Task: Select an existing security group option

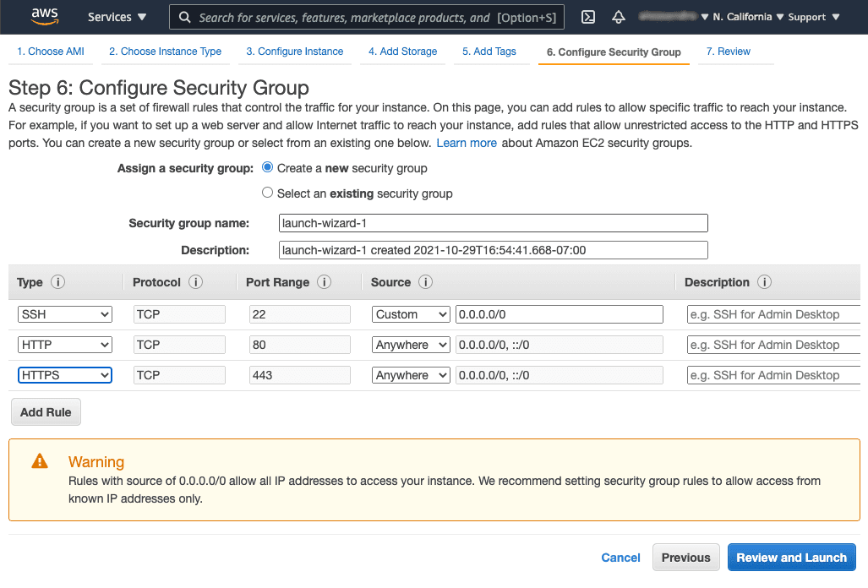Action: point(267,193)
